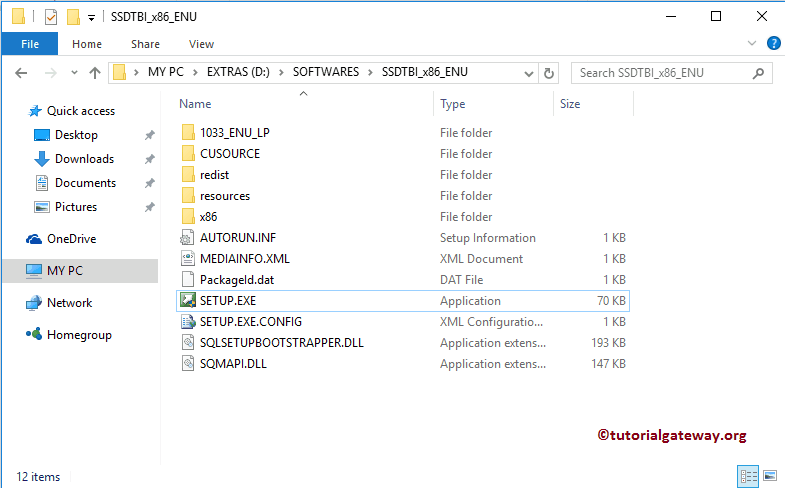Expand the chevron before MY PC in path
The image size is (785, 488).
pos(136,73)
